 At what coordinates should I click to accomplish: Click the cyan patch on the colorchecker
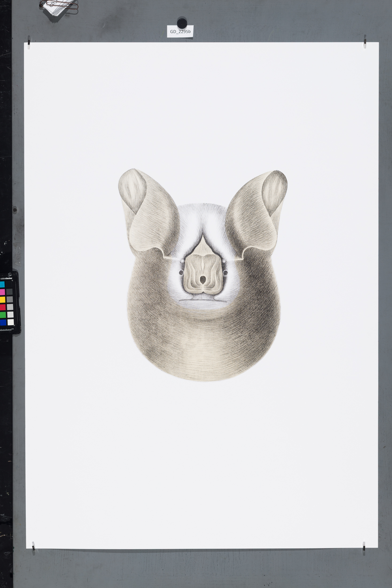tap(2, 284)
